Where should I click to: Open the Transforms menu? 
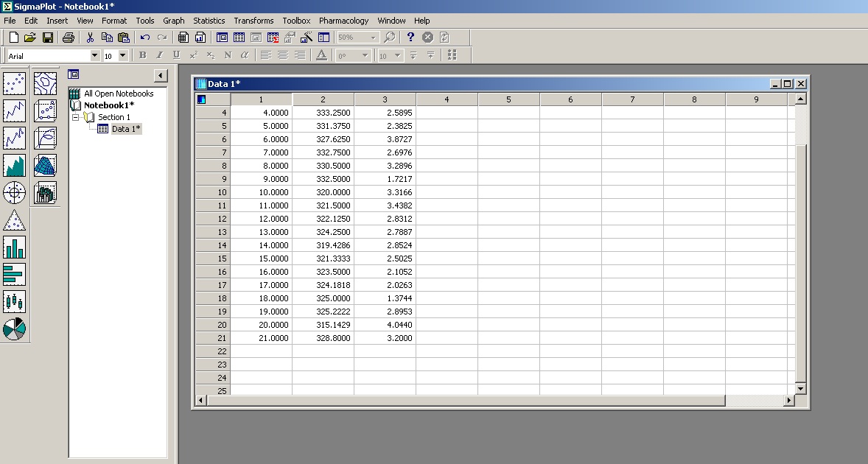tap(253, 21)
